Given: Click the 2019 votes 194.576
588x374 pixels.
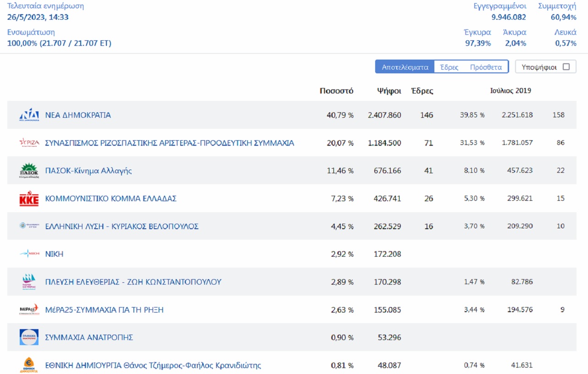Looking at the screenshot, I should coord(521,310).
